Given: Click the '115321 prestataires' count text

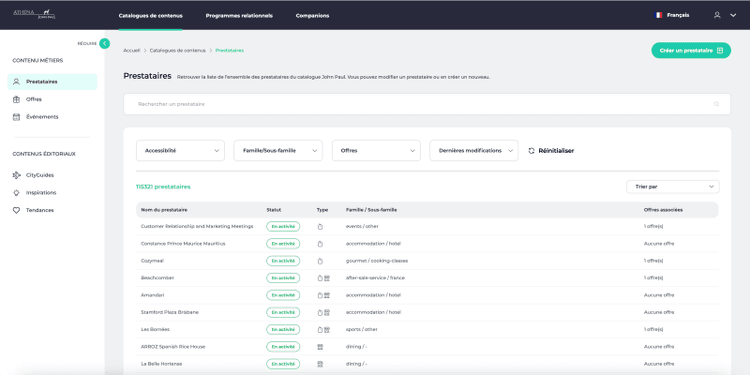Looking at the screenshot, I should [163, 187].
